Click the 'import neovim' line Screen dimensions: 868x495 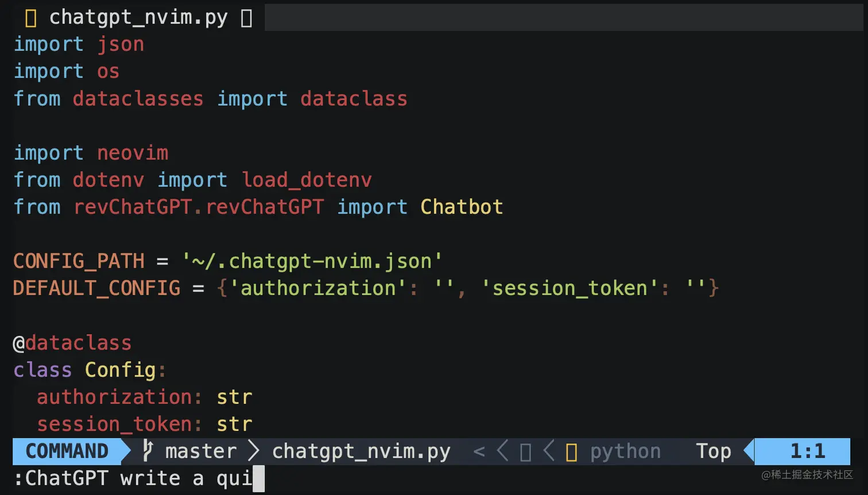(91, 153)
